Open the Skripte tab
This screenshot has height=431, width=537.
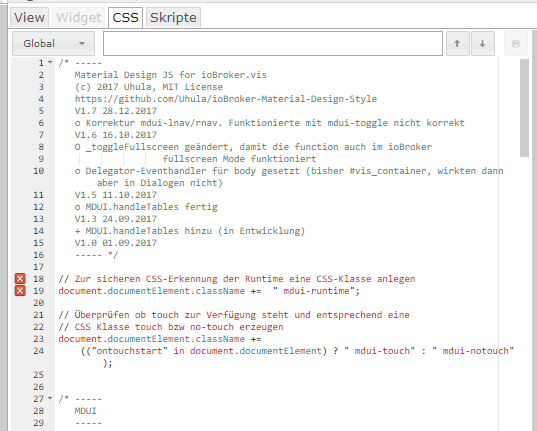coord(173,17)
